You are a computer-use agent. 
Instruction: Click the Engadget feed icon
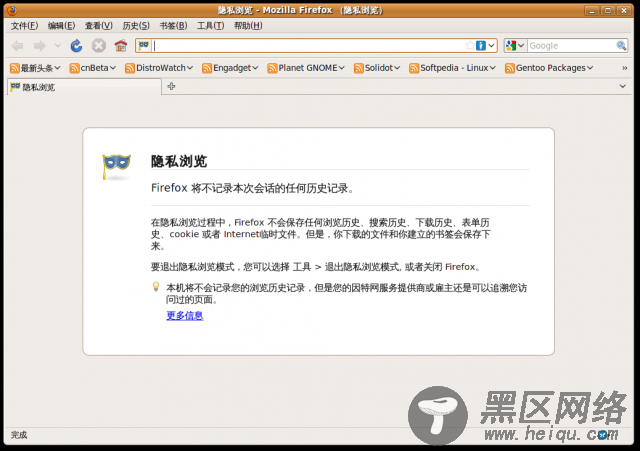click(207, 68)
